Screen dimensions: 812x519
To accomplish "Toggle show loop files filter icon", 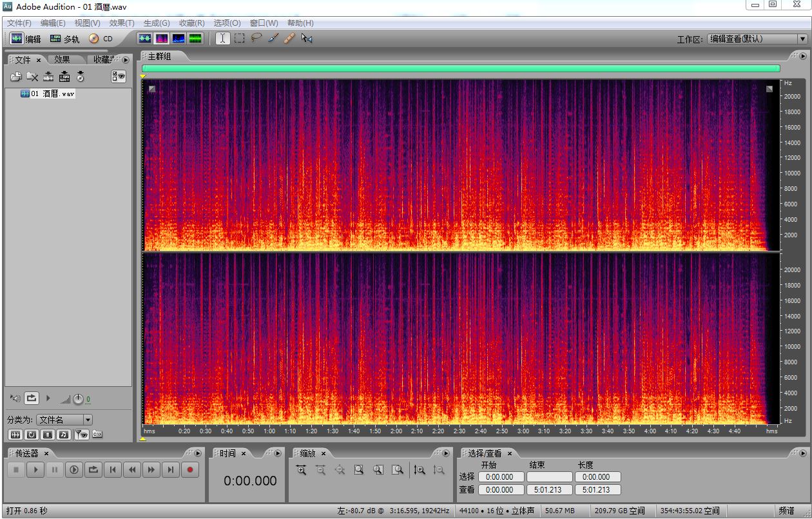I will coord(31,435).
